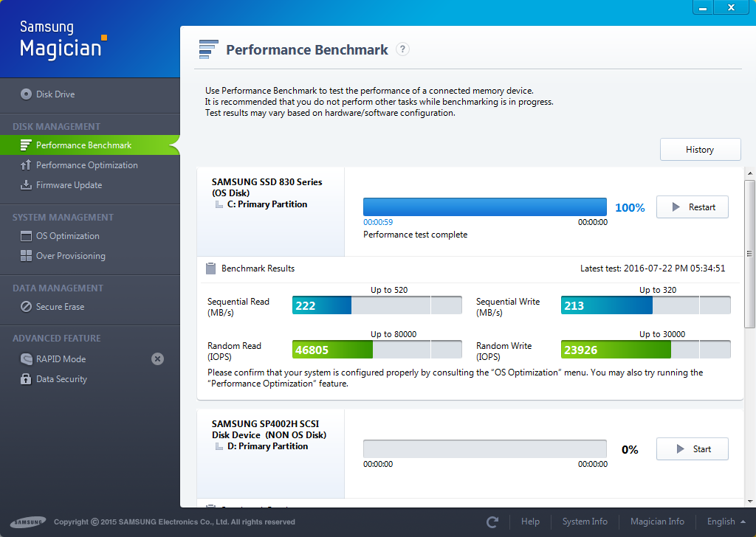Click the Latest test timestamp text
Image resolution: width=756 pixels, height=537 pixels.
653,268
